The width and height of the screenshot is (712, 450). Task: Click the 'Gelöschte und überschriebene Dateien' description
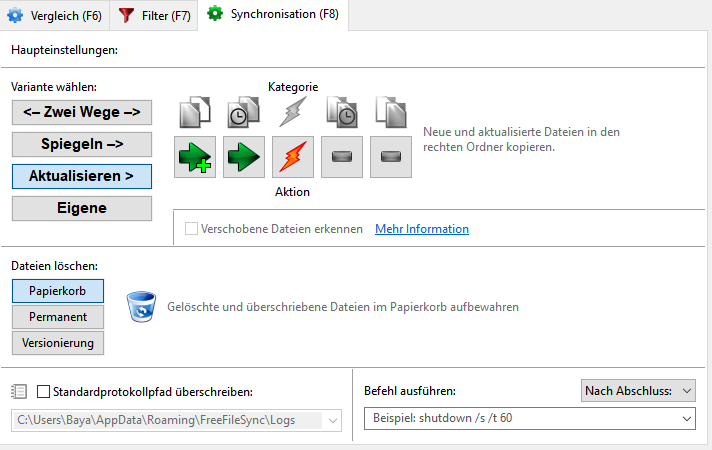point(343,307)
